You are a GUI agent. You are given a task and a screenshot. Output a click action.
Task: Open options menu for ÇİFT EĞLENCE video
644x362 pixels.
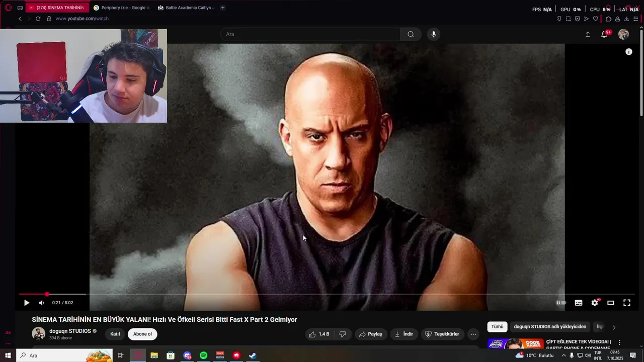pos(619,343)
